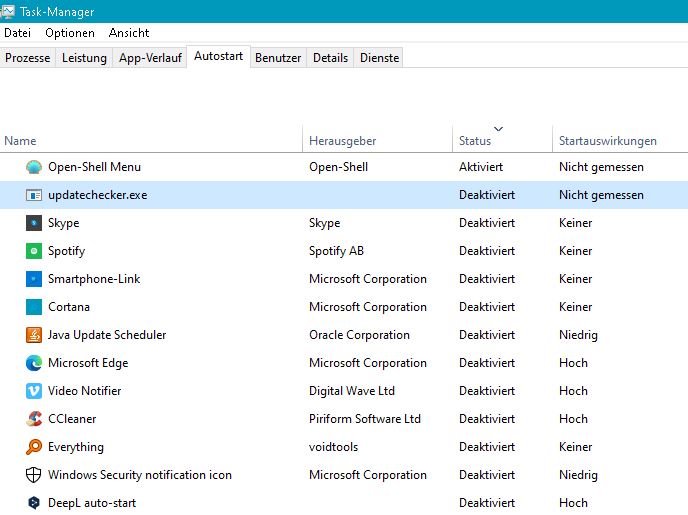
Task: Select Windows Security notification icon entry name
Action: click(140, 475)
